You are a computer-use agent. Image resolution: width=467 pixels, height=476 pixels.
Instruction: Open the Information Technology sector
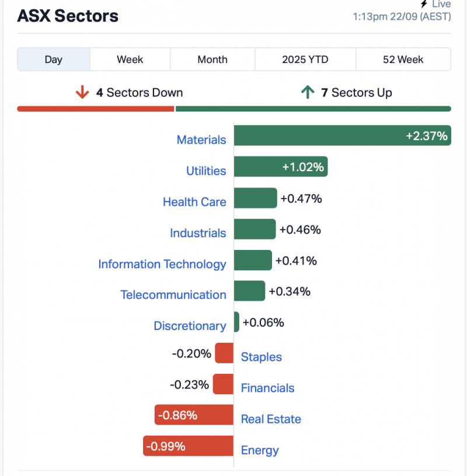[162, 264]
